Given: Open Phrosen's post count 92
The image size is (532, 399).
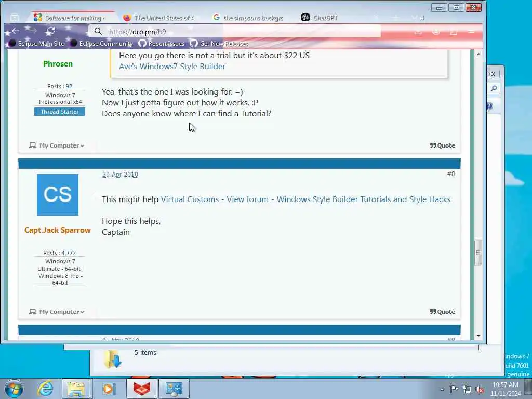Looking at the screenshot, I should [69, 86].
